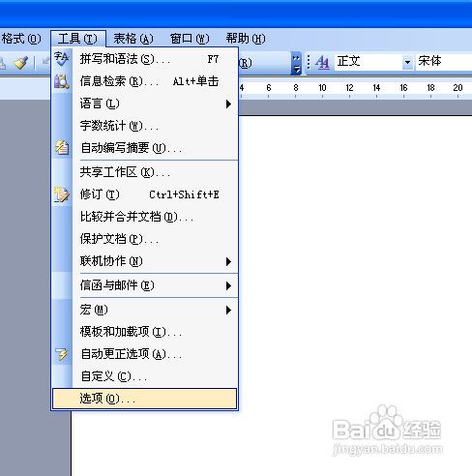This screenshot has height=476, width=472.
Task: Click the Spelling and Grammar icon
Action: (61, 58)
